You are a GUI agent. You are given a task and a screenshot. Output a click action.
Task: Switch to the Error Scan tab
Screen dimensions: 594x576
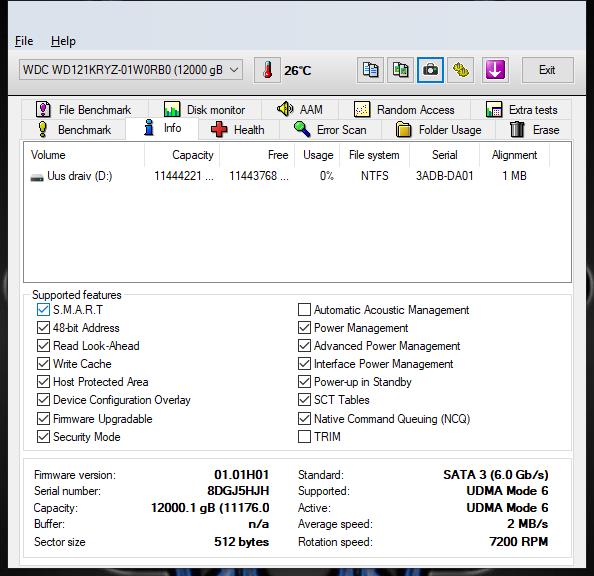[330, 130]
